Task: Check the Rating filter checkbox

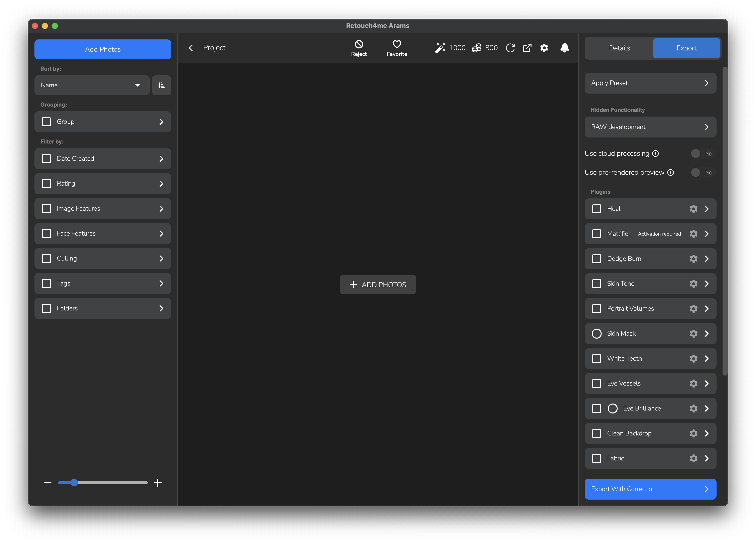Action: point(47,184)
